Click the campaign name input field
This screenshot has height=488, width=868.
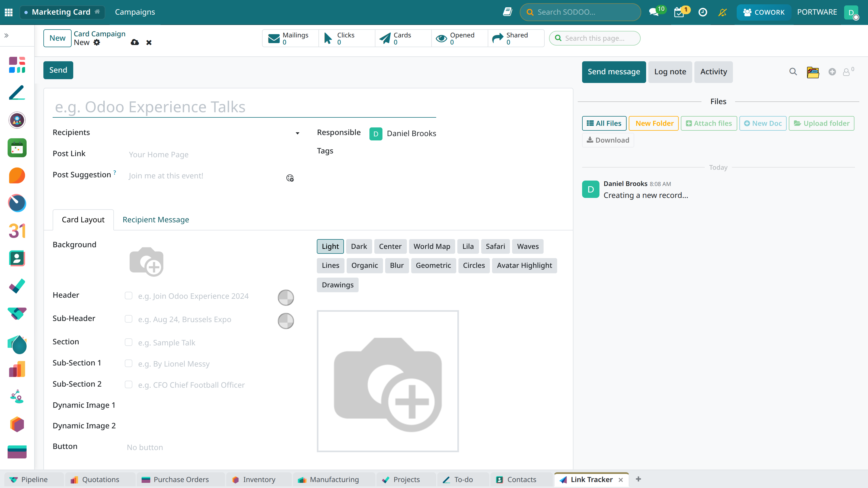244,107
